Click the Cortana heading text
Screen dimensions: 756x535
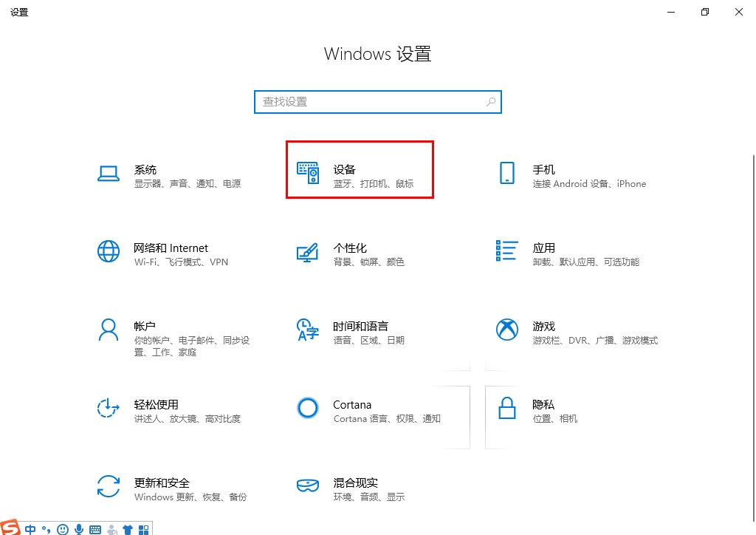point(352,404)
